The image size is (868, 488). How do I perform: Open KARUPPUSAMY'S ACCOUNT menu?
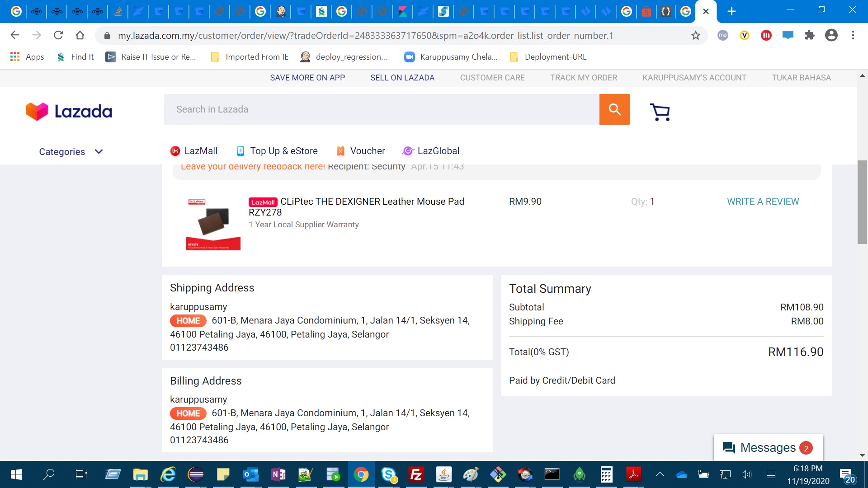tap(694, 78)
